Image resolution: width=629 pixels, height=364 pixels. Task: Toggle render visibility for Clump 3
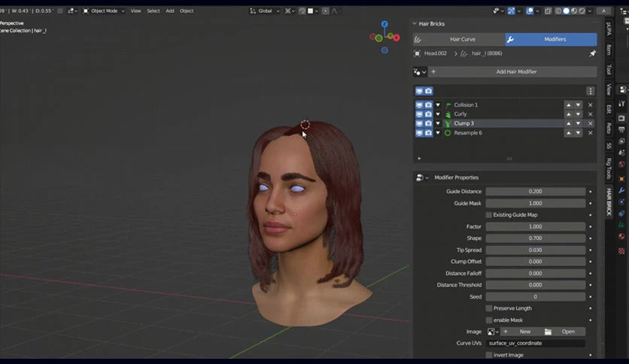(x=428, y=123)
